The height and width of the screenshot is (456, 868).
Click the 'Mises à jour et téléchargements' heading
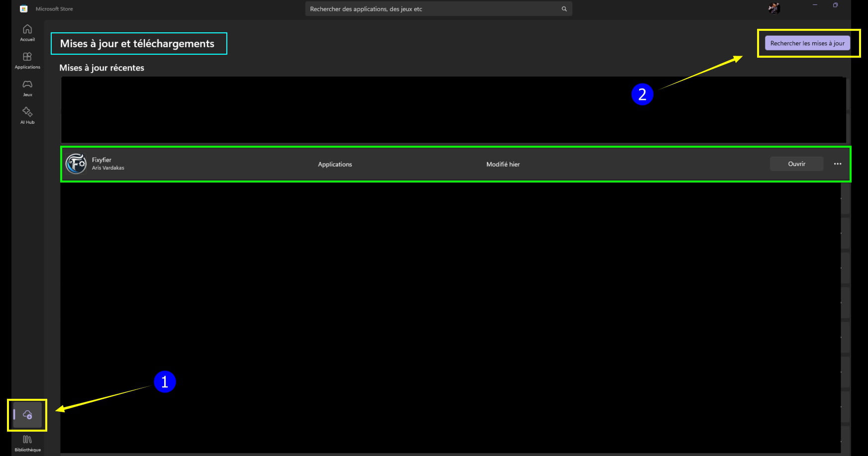point(137,44)
